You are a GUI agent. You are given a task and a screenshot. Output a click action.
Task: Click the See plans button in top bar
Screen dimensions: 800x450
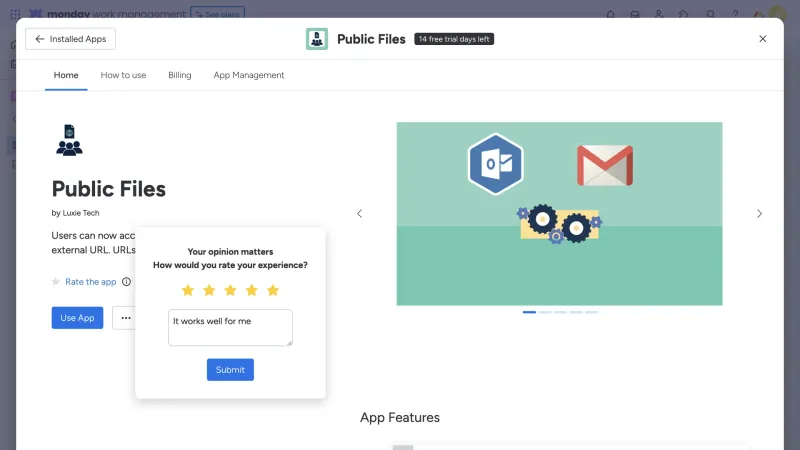pyautogui.click(x=217, y=13)
